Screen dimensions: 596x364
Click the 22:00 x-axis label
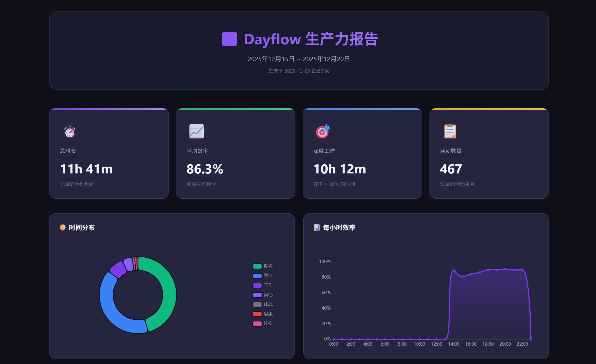pos(522,344)
